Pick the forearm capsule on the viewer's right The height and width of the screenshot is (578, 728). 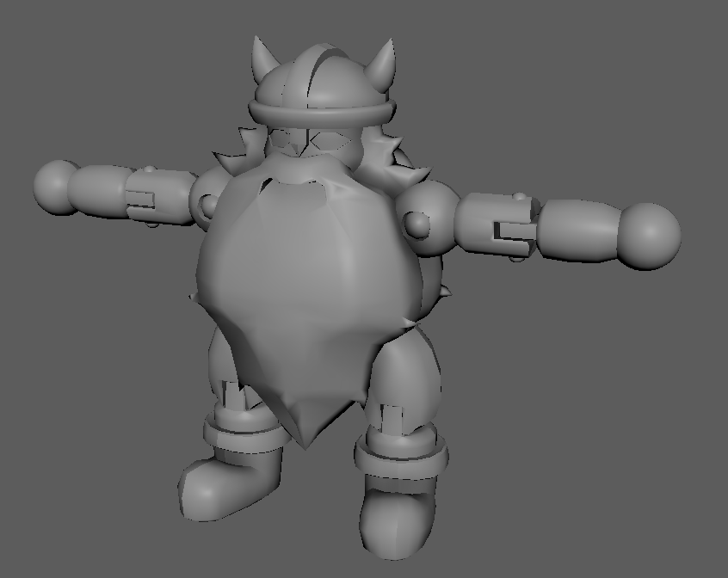pos(579,231)
